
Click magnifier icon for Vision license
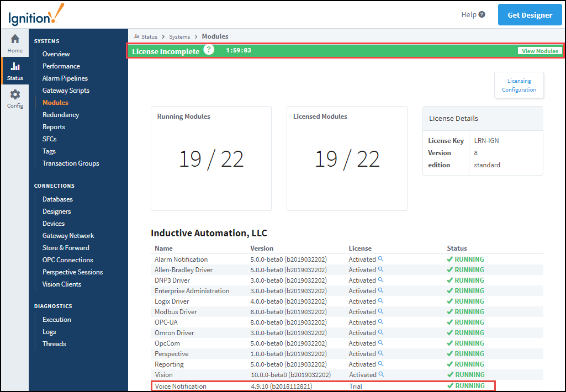(381, 374)
